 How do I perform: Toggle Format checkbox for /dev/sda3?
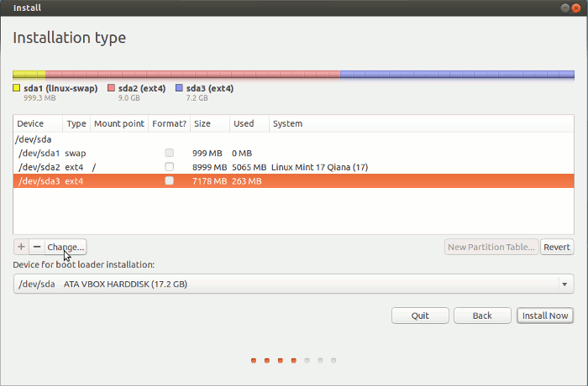tap(170, 181)
